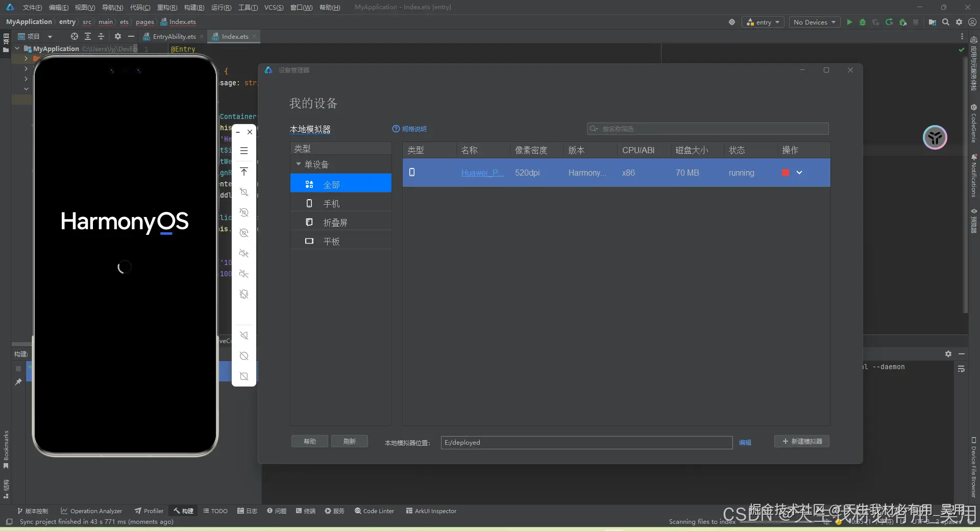Collapse the 单设备 category in device types
Viewport: 980px width, 531px height.
click(298, 164)
